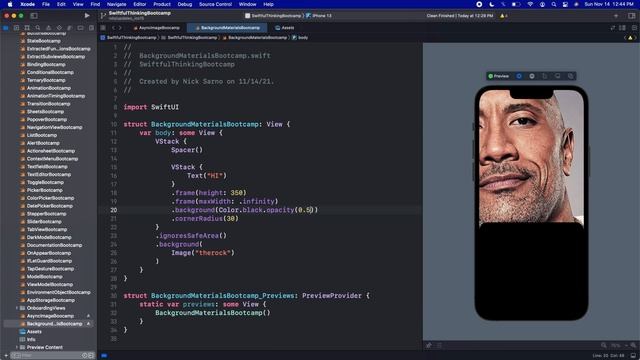Click the Preview status button on canvas
This screenshot has width=640, height=360.
(x=499, y=76)
